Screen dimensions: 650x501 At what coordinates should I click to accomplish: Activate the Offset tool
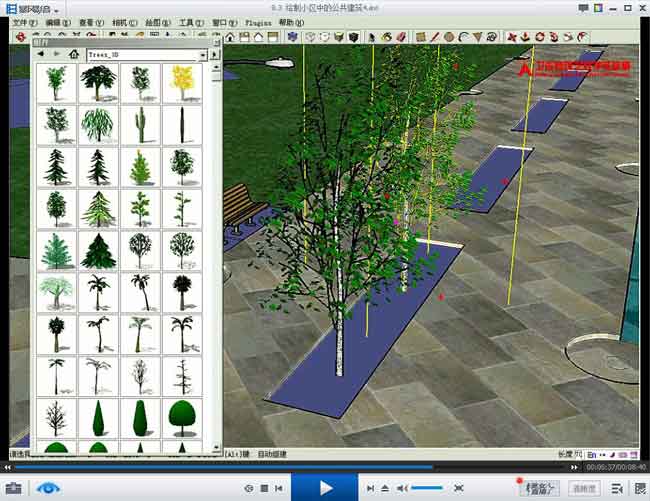(582, 37)
